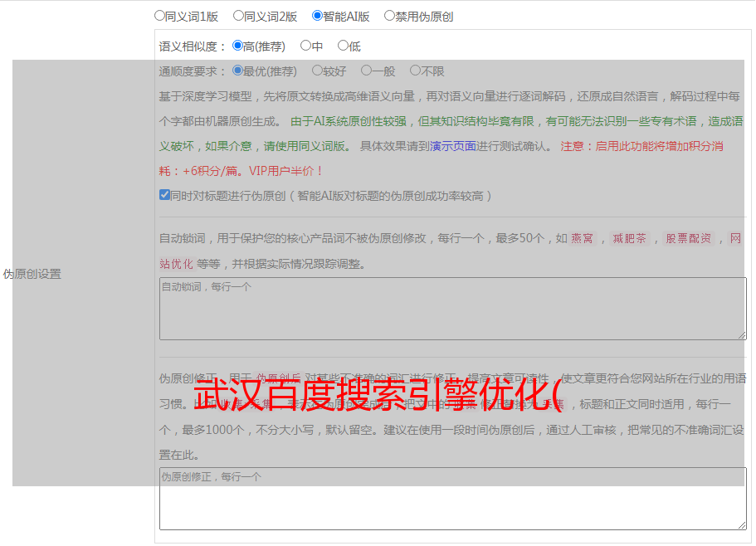
Task: Focus the 伪原创修正 text area
Action: tap(453, 499)
